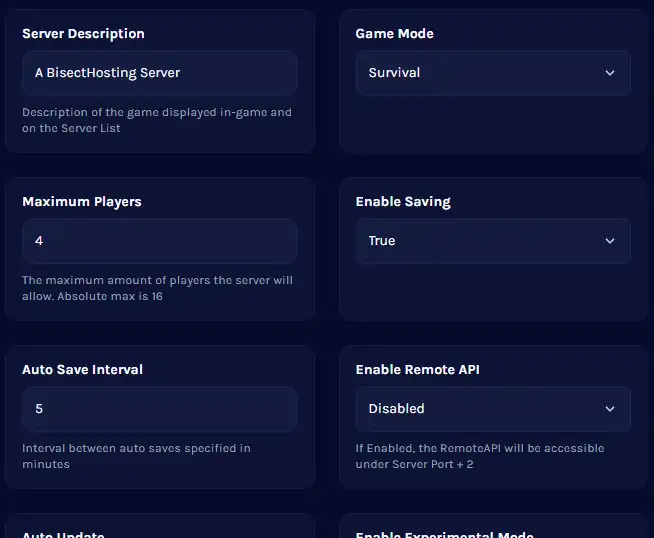The image size is (654, 538).
Task: Click the Server Description text field
Action: 159,73
